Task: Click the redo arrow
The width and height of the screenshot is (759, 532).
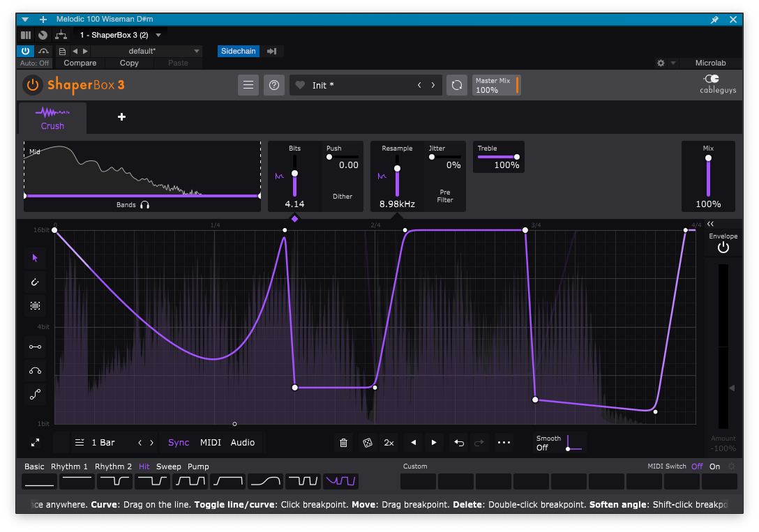Action: [479, 443]
